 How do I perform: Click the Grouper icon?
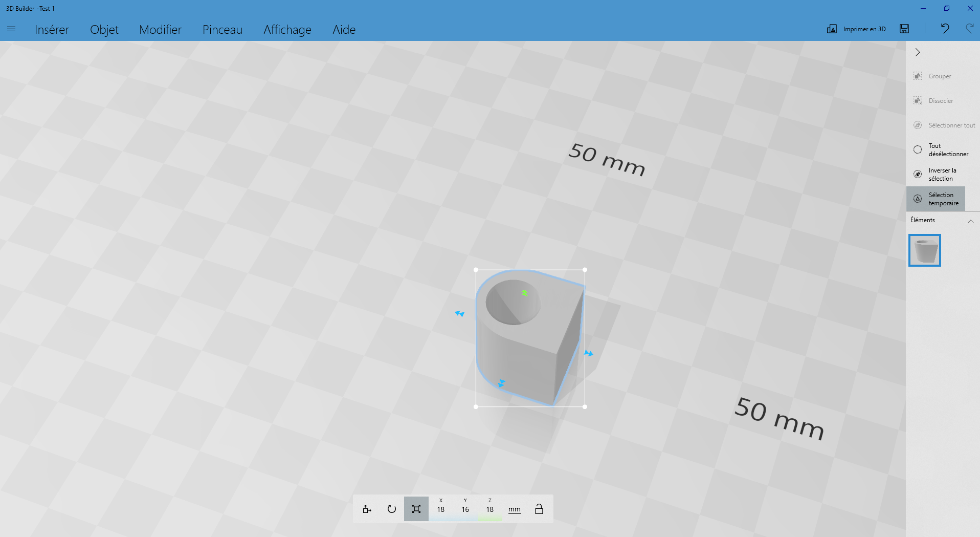tap(918, 76)
